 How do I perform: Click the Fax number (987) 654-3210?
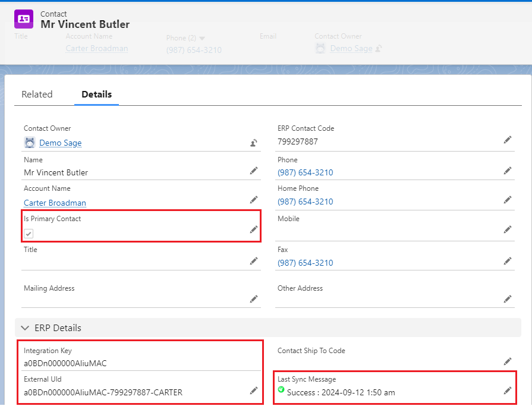point(305,263)
